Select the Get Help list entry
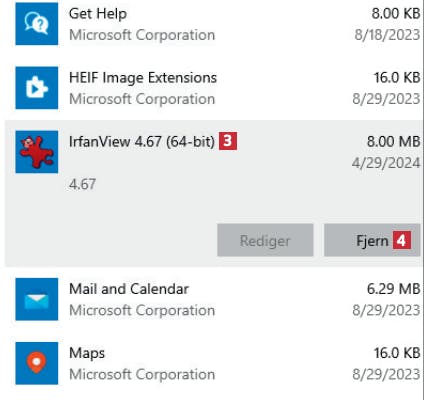 tap(213, 24)
